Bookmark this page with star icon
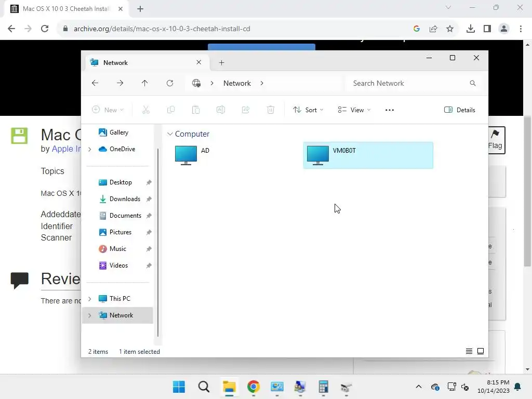This screenshot has width=532, height=399. (x=450, y=29)
